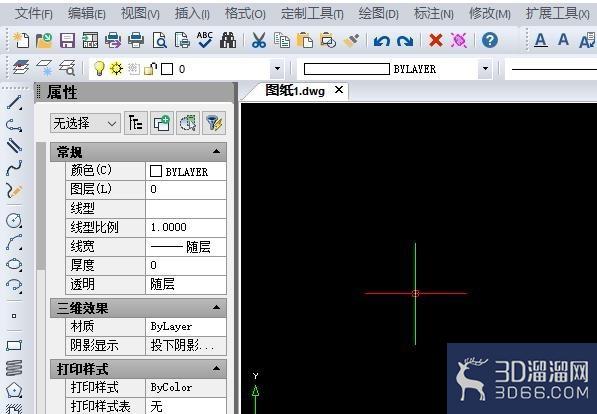Toggle the layer padlock lock state
Viewport: 597px width, 414px height.
click(151, 69)
